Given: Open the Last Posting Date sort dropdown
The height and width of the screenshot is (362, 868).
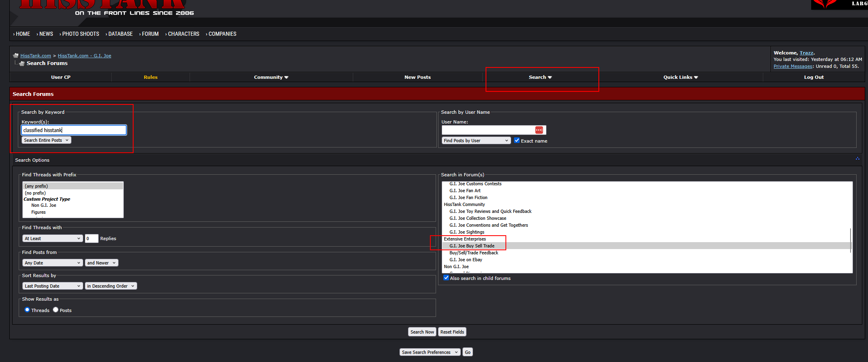Looking at the screenshot, I should 53,286.
